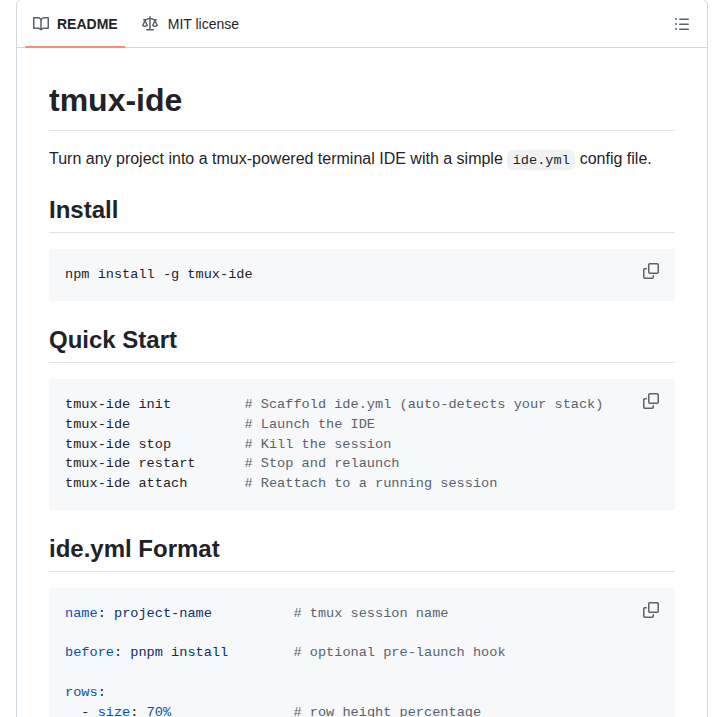
Task: Click the '# tmux session name' comment
Action: tap(371, 613)
